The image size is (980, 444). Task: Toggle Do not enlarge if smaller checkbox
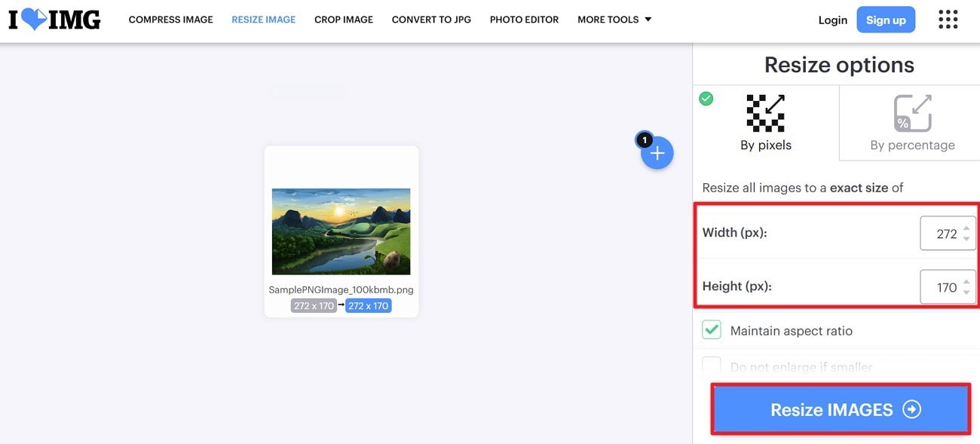pyautogui.click(x=712, y=366)
